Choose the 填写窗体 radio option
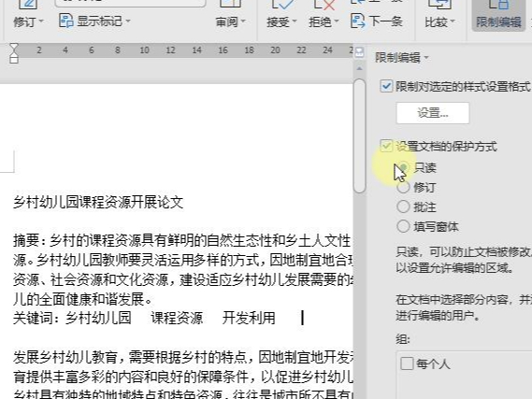This screenshot has height=399, width=532. coord(403,226)
